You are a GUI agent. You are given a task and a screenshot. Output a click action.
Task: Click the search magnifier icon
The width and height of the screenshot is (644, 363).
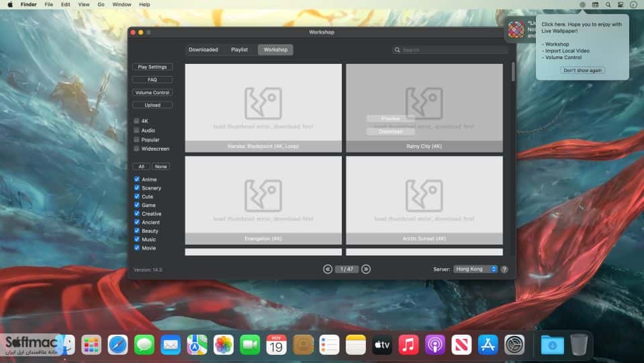pos(397,50)
